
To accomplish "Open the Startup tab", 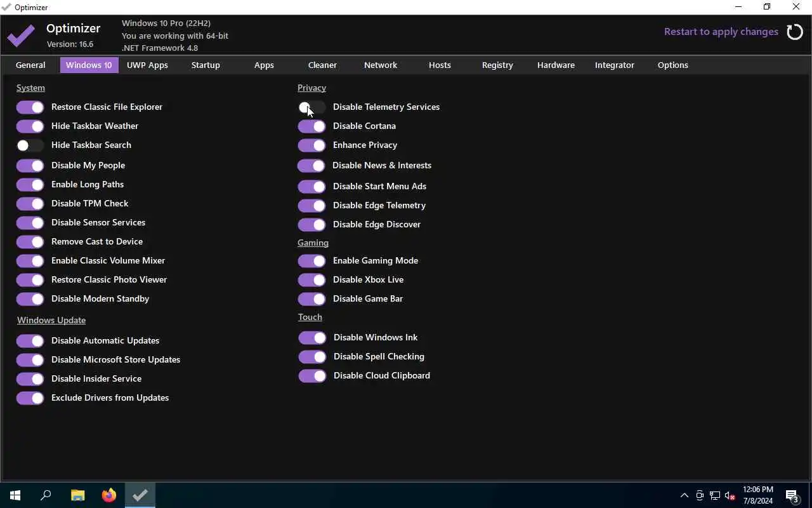I will pos(206,65).
